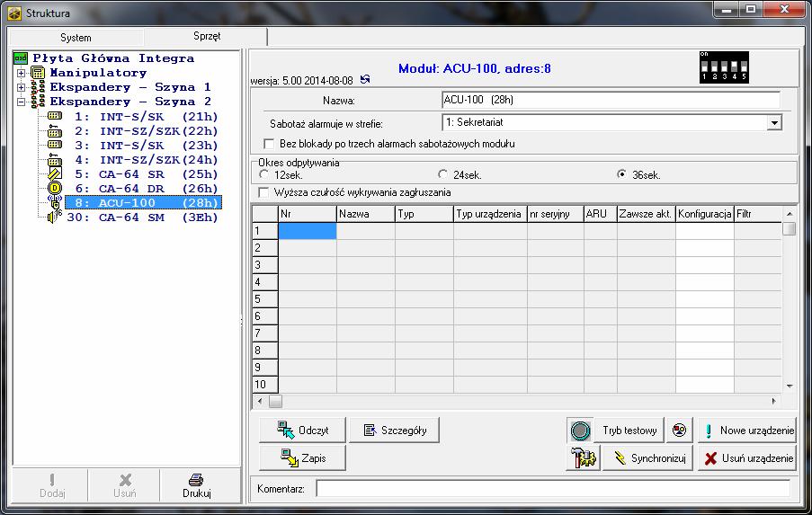This screenshot has height=515, width=812.
Task: Select 24sek. polling period
Action: point(442,174)
